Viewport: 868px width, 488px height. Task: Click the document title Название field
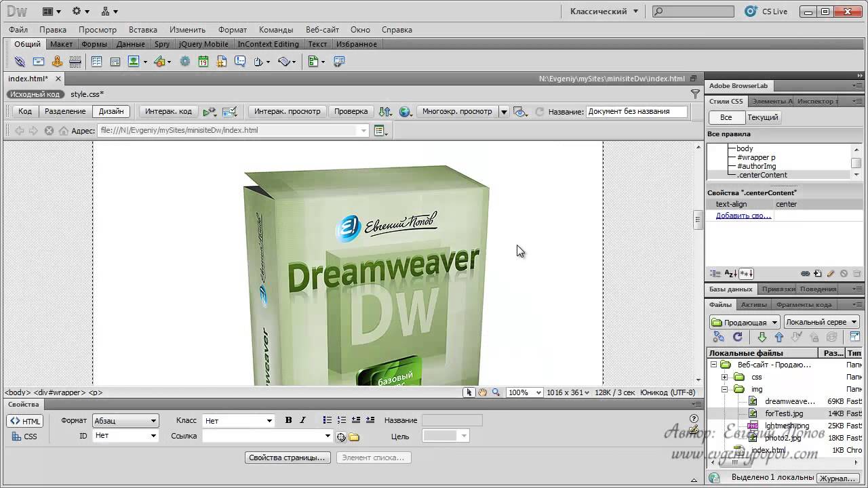click(636, 112)
